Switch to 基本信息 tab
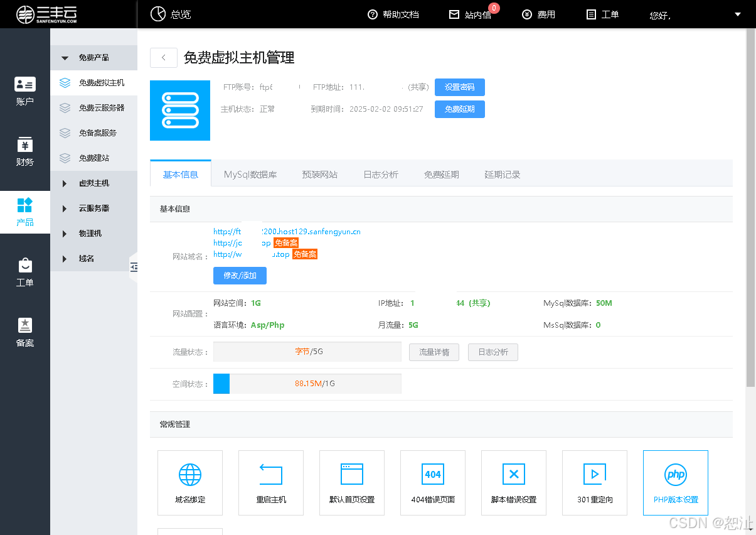 point(181,174)
